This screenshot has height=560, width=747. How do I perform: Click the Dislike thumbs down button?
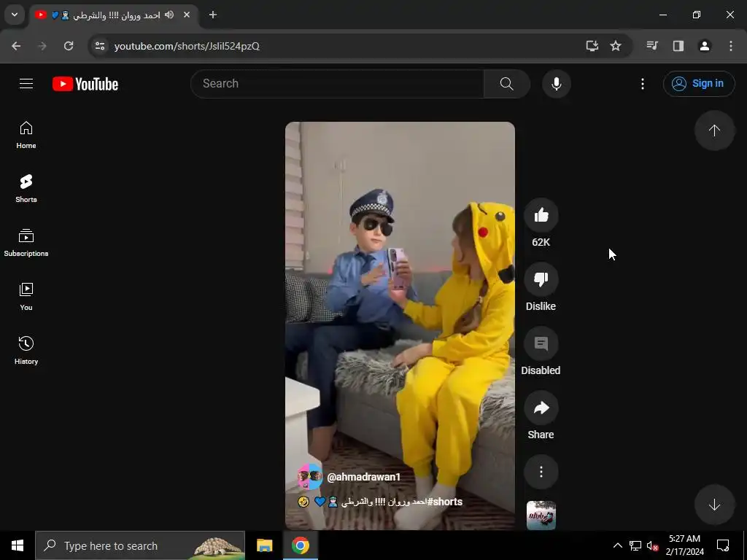point(541,279)
